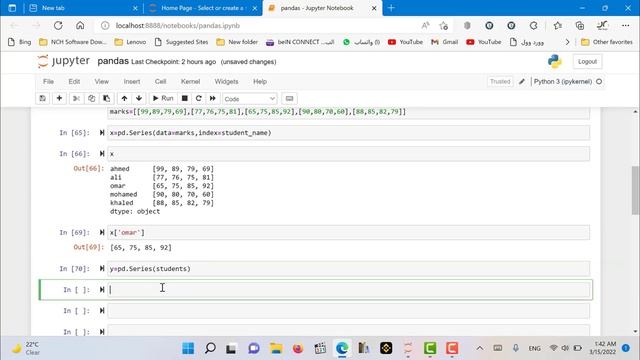Image resolution: width=640 pixels, height=360 pixels.
Task: Open the Help menu
Action: [260, 82]
